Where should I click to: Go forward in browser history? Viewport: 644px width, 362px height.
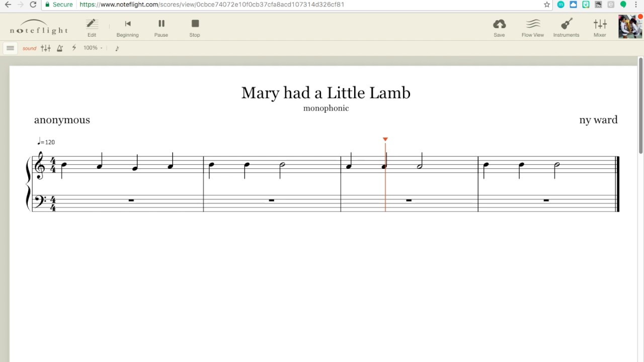point(20,5)
